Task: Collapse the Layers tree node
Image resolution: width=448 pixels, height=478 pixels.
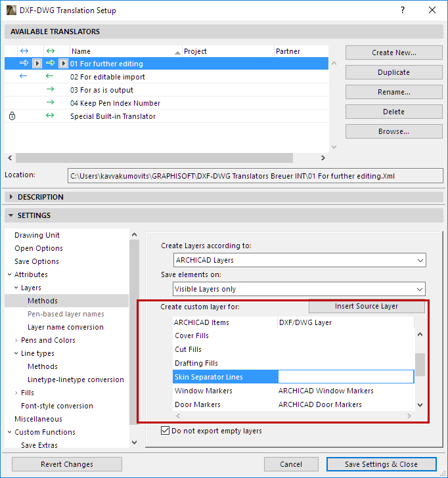Action: [16, 288]
